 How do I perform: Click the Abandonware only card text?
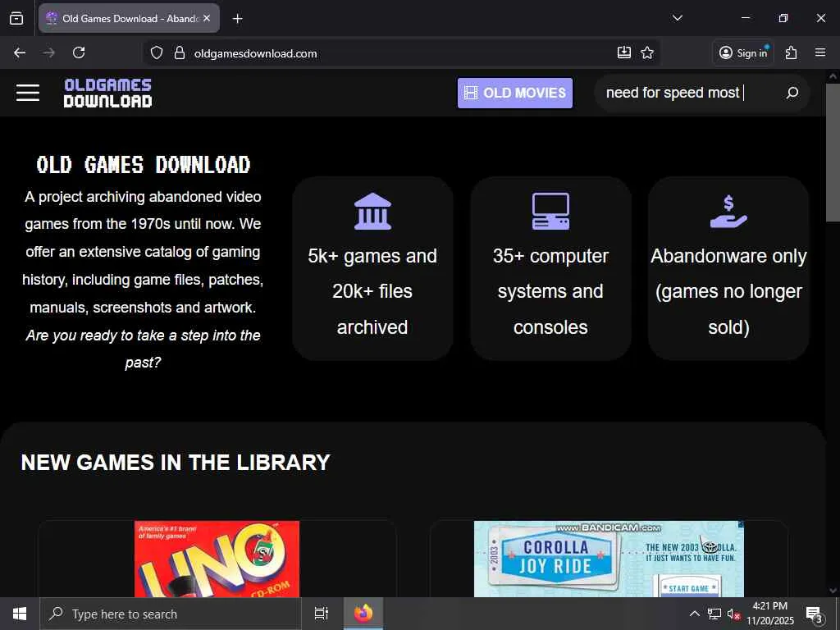728,291
